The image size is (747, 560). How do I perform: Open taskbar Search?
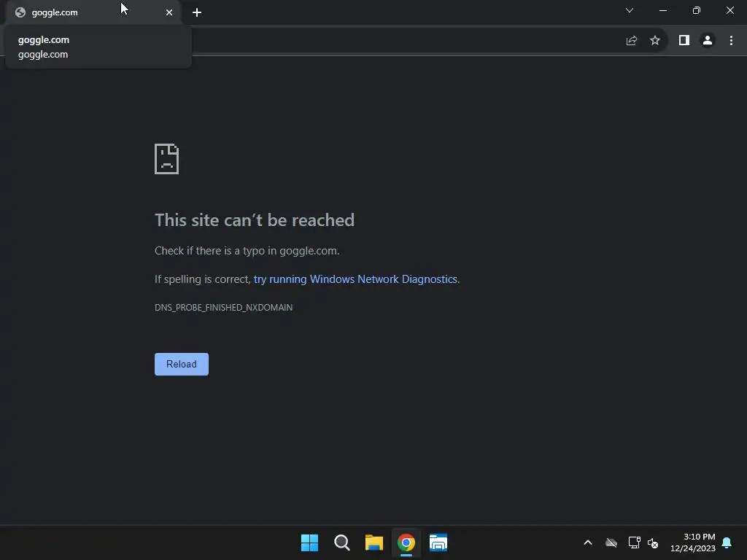click(342, 542)
